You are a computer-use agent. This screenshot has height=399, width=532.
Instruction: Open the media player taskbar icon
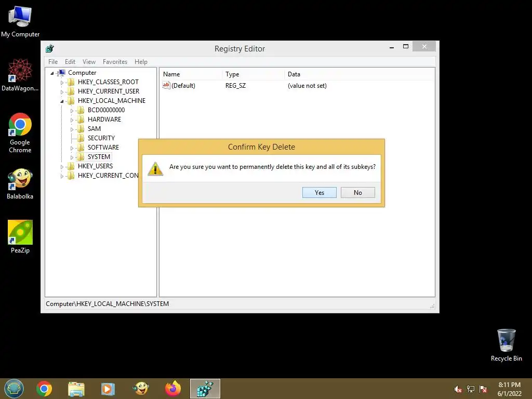[x=108, y=389]
